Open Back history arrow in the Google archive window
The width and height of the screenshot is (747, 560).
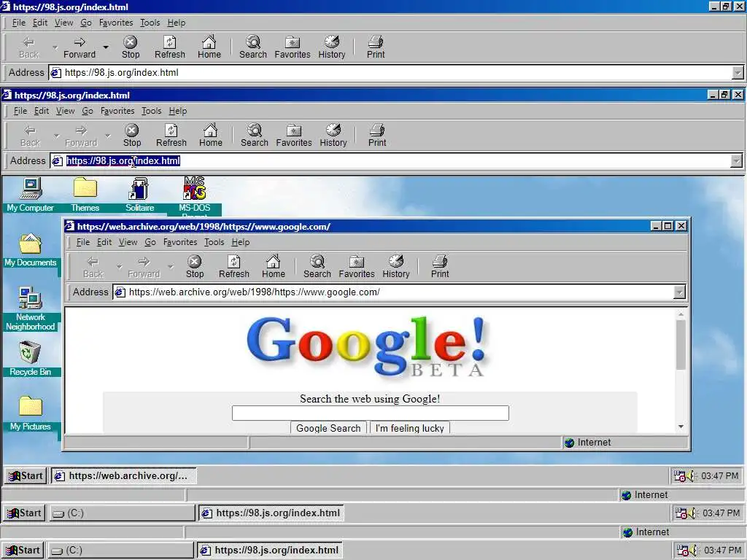pos(119,267)
